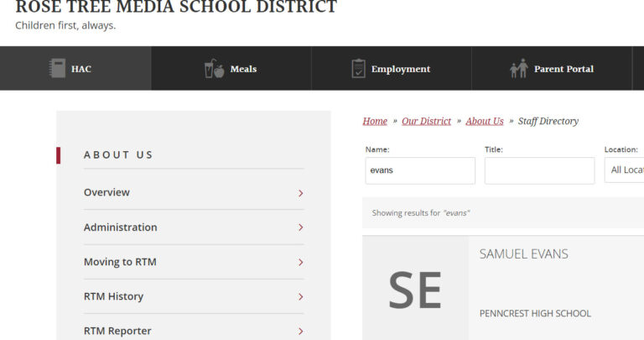Image resolution: width=644 pixels, height=340 pixels.
Task: Click the Employment clipboard icon
Action: (358, 68)
